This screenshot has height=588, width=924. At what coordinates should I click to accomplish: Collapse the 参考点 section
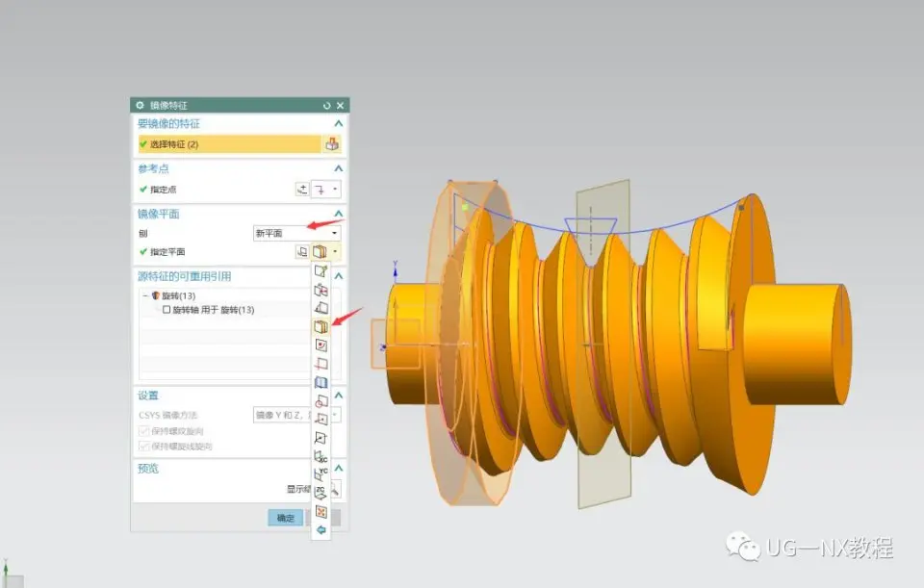click(x=338, y=168)
